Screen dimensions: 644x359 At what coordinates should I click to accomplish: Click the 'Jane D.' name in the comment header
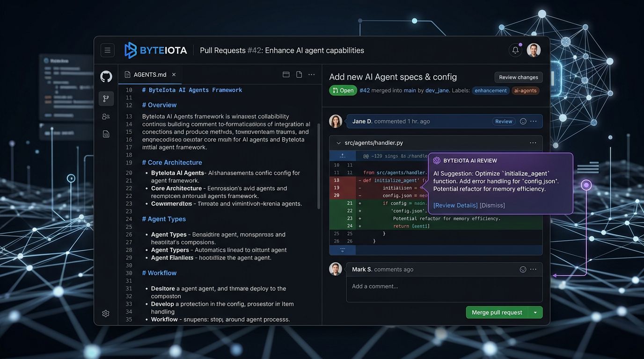[x=362, y=121]
